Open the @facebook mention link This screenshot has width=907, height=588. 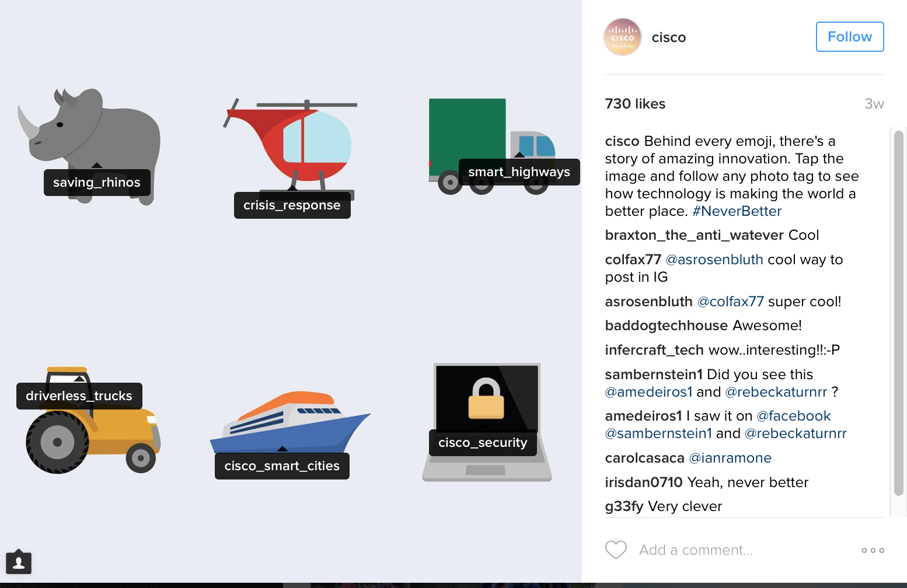[x=793, y=416]
